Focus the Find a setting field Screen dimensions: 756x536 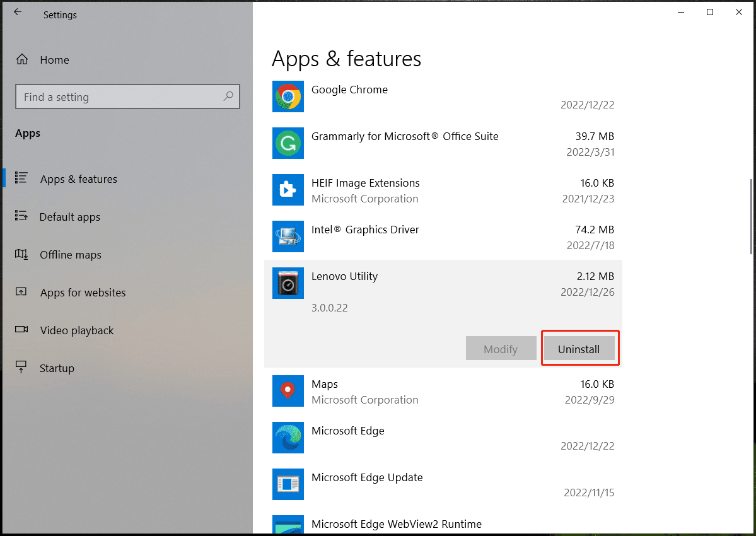coord(120,97)
